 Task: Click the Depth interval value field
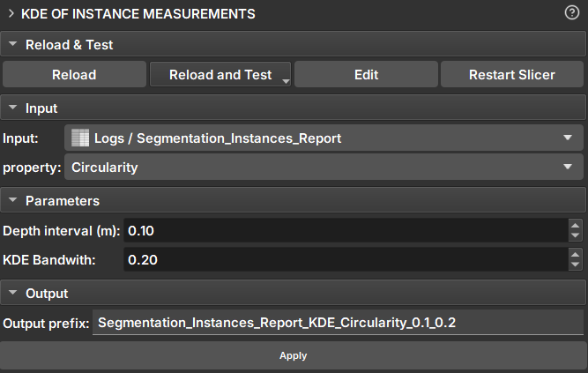[344, 231]
